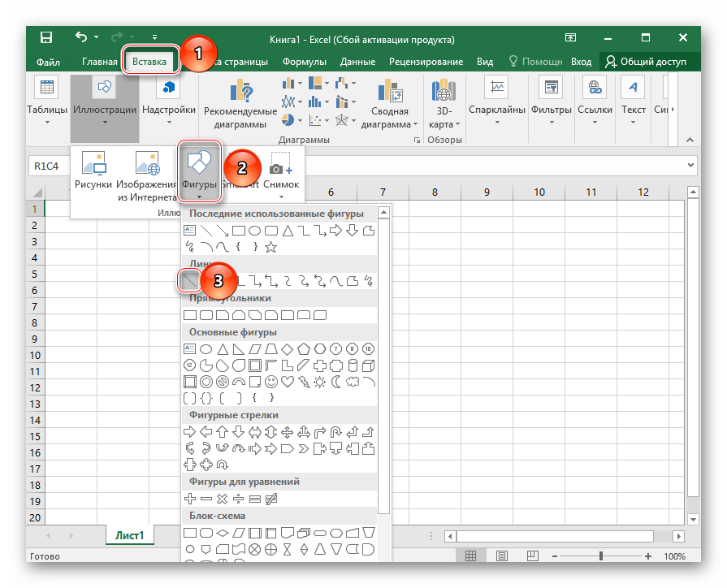Zoom out with the minus button
The height and width of the screenshot is (588, 727).
555,556
